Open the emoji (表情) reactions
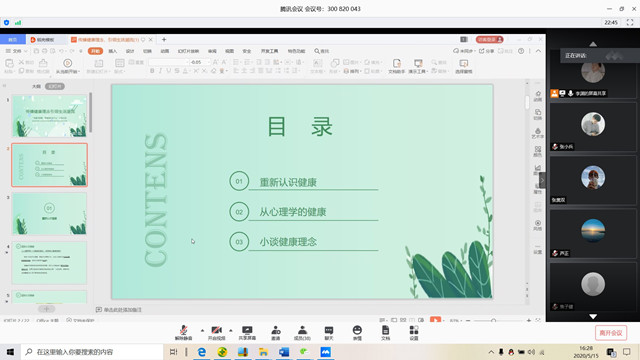This screenshot has width=640, height=360. 357,332
